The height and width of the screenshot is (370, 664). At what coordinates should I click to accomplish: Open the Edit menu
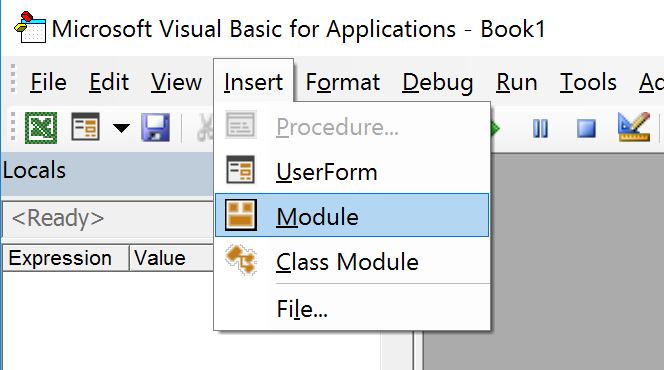[109, 82]
